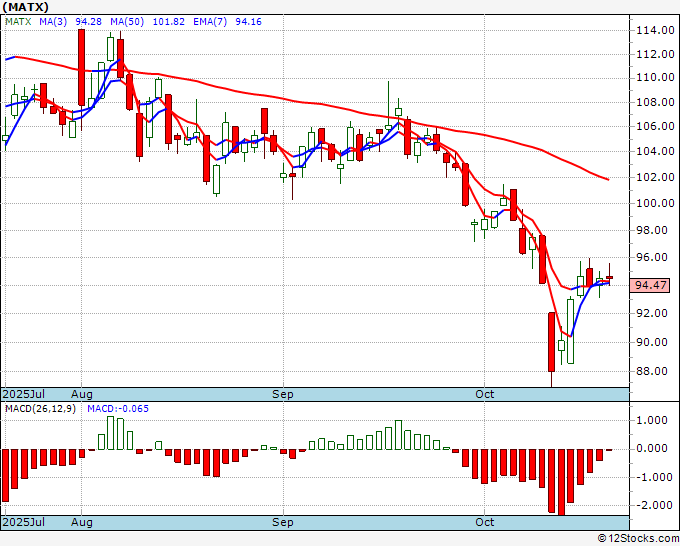The width and height of the screenshot is (680, 546).
Task: Click 2025Jul on the price chart axis
Action: click(24, 394)
